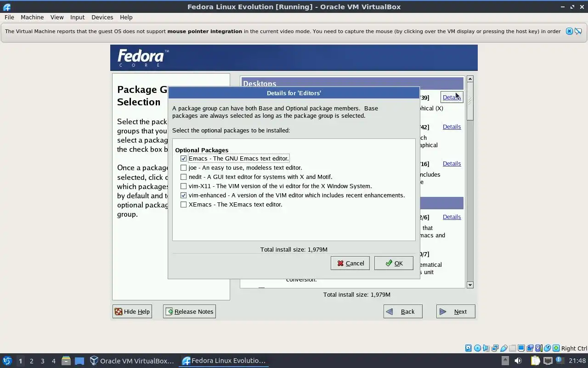Click the display settings status icon
Viewport: 588px width, 368px height.
pos(521,348)
